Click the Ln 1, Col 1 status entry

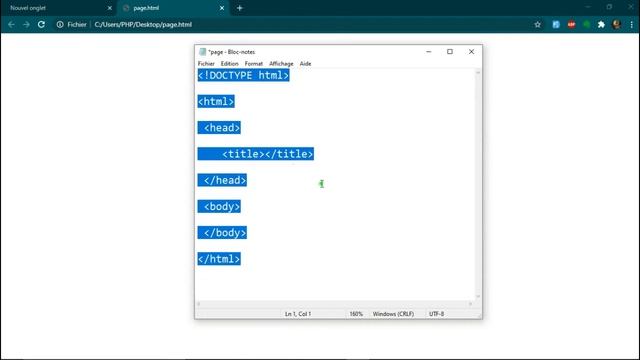298,314
